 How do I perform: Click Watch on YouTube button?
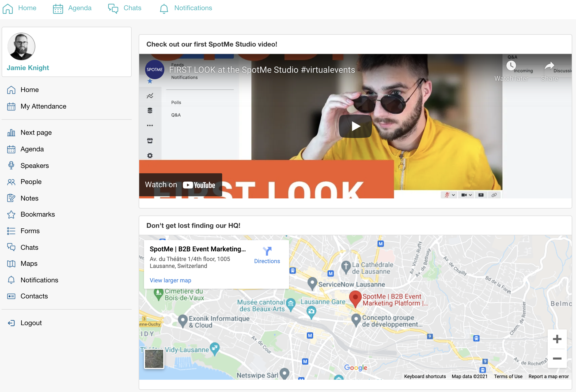point(180,185)
